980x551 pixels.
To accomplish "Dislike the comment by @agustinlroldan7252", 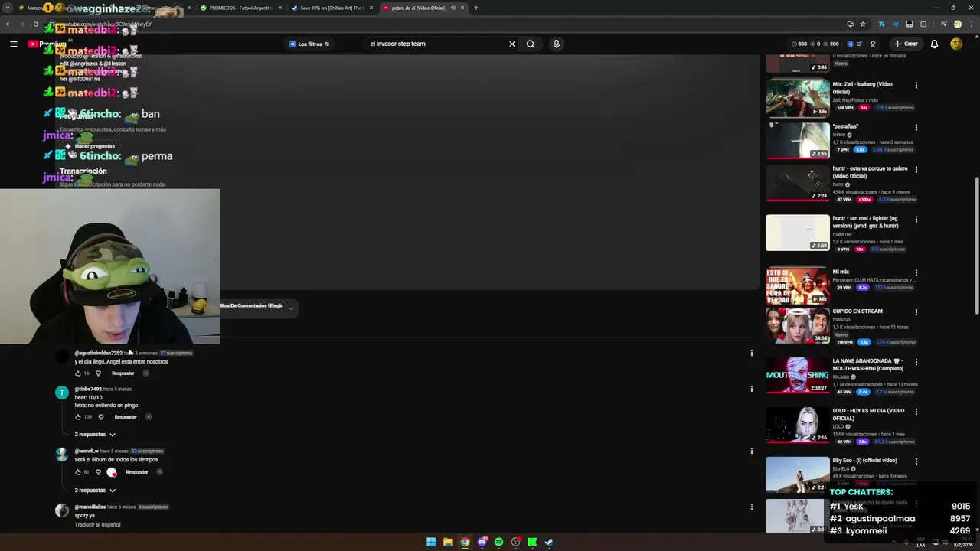I will coord(98,373).
